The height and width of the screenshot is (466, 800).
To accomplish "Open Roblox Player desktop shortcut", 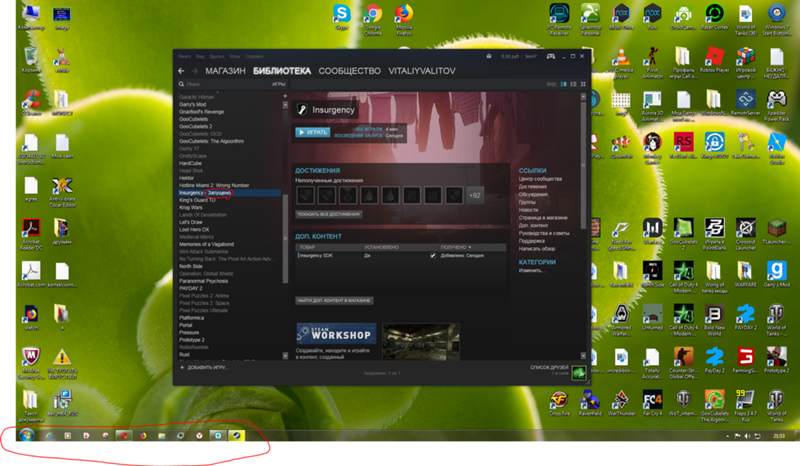I will pyautogui.click(x=714, y=60).
